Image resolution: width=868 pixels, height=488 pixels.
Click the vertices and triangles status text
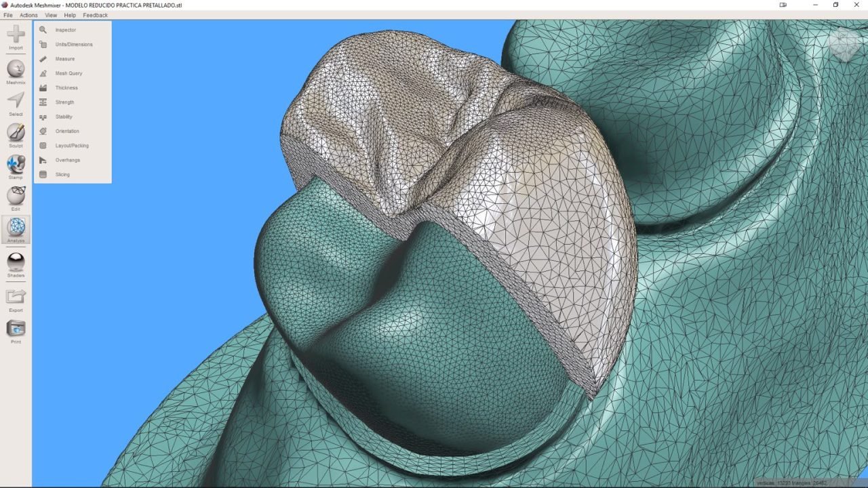pyautogui.click(x=792, y=483)
